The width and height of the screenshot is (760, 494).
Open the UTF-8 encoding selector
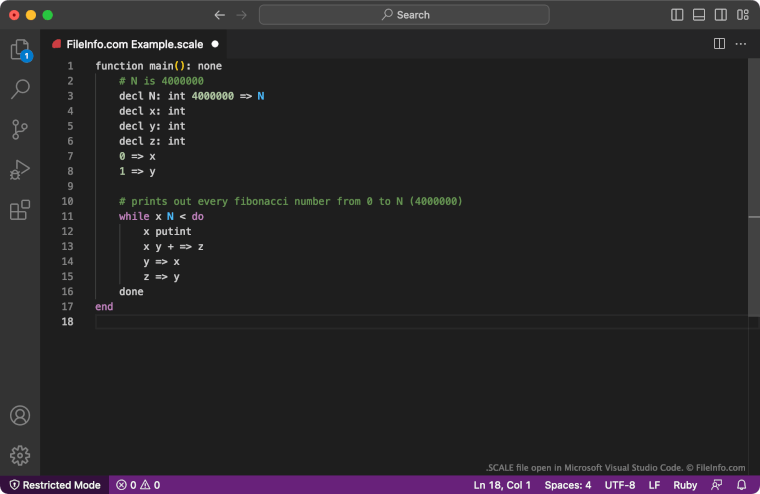[619, 485]
